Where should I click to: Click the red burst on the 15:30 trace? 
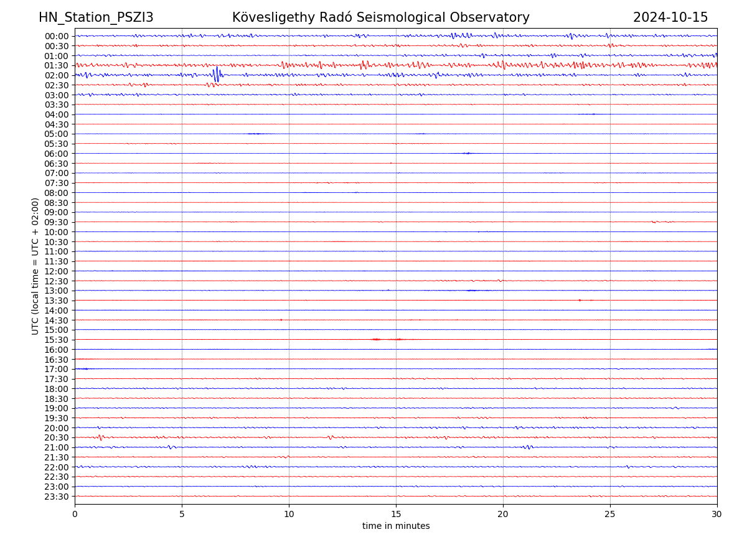[x=376, y=339]
